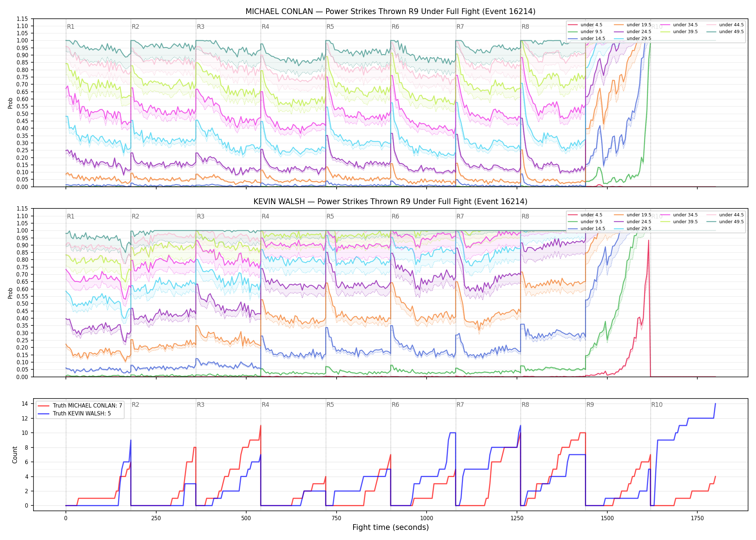Click R3 round marker in Count chart
The width and height of the screenshot is (756, 540).
pos(201,405)
